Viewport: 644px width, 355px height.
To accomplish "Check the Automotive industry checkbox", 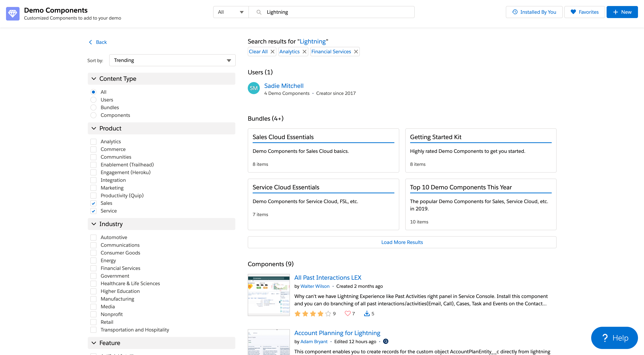I will (93, 237).
